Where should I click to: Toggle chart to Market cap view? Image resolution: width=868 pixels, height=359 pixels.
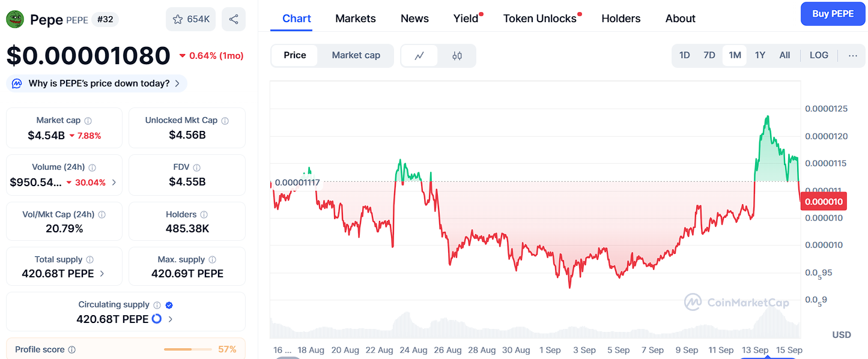(356, 56)
